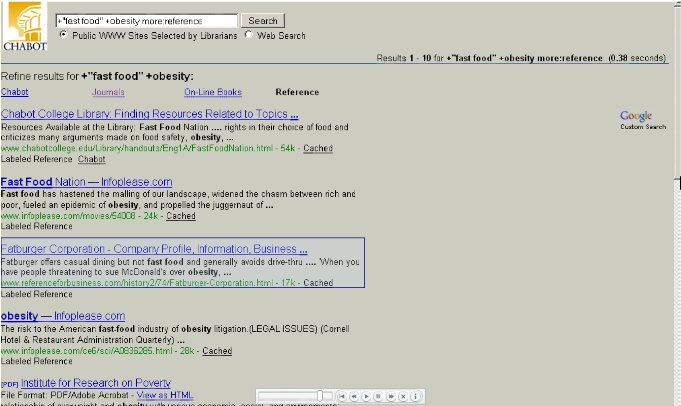Click the chabotcollege.edu FastFoodNation URL text
The width and height of the screenshot is (681, 406).
pyautogui.click(x=137, y=149)
